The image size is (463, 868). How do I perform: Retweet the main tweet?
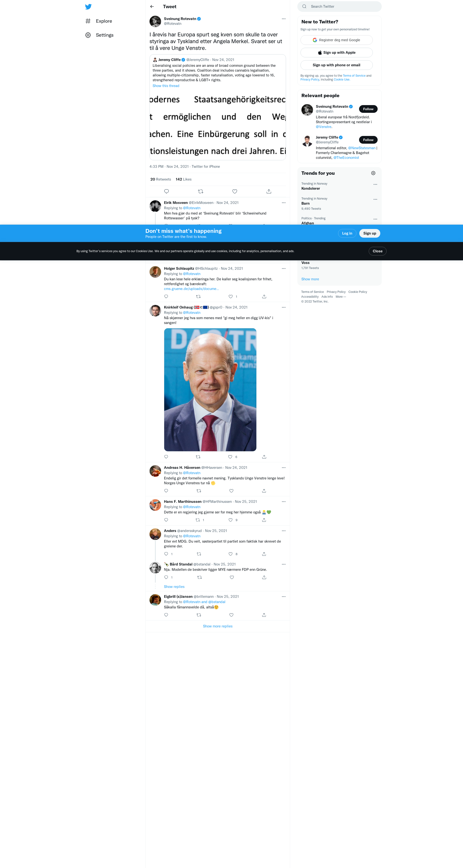[201, 191]
